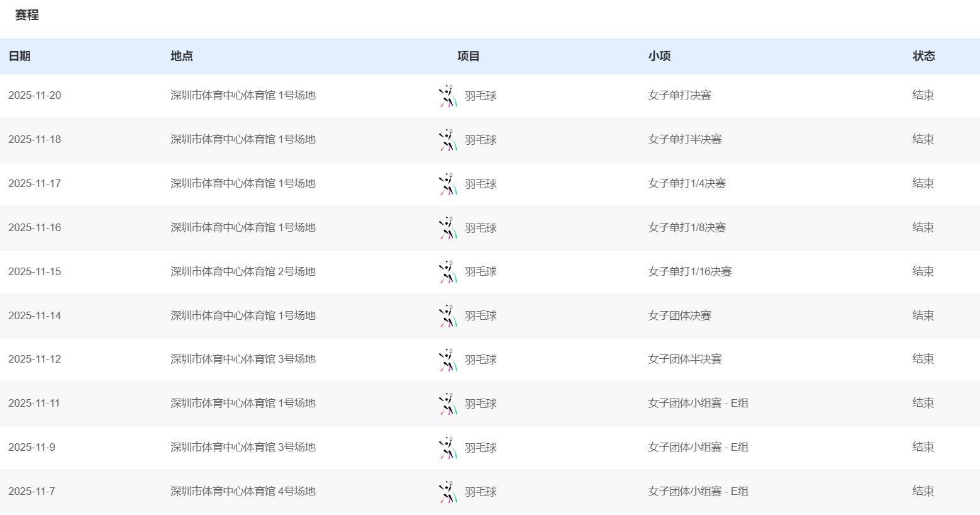Select 女子单打1/16决赛 event
The width and height of the screenshot is (980, 515).
[689, 271]
